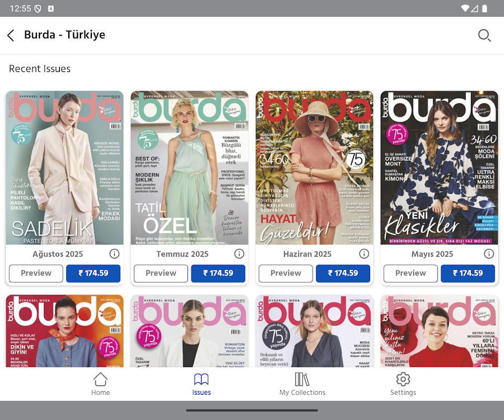Open Temmuz 2025 'Tatil Özel' cover
The height and width of the screenshot is (420, 504).
tap(190, 168)
